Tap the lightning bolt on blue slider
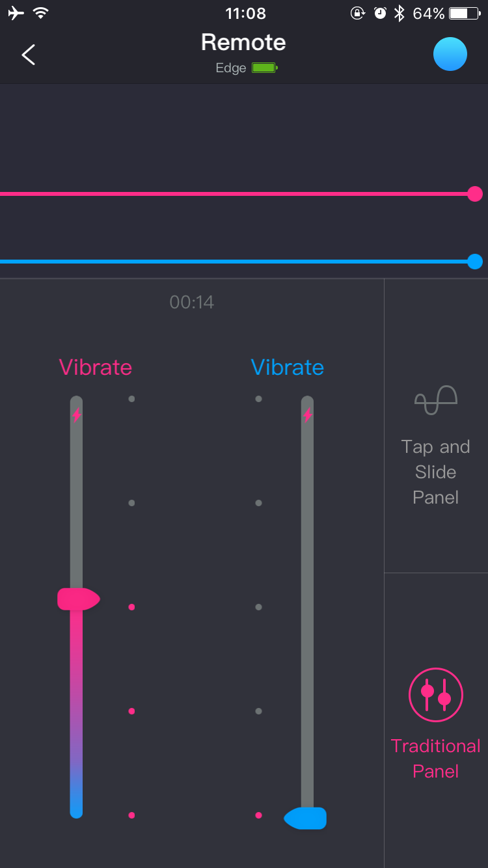Screen dimensions: 488x868 pos(307,414)
